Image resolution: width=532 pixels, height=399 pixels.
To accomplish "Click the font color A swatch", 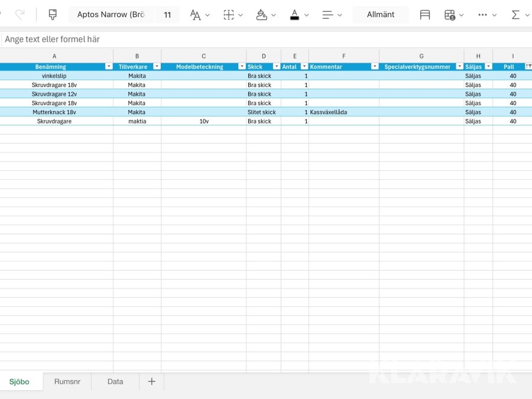I will 295,15.
